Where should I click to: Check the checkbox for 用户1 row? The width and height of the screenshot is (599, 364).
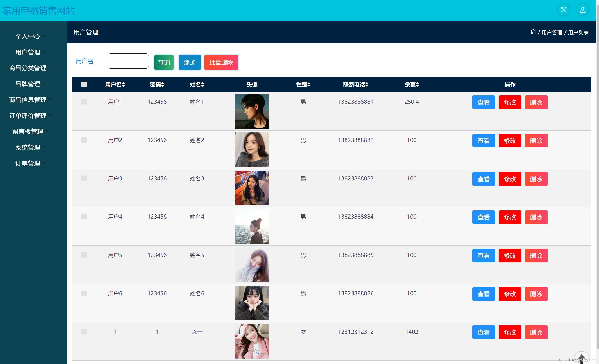[84, 102]
